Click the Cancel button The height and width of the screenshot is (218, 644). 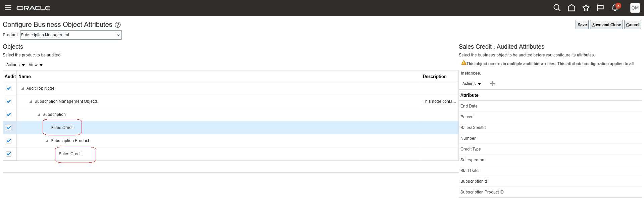(x=633, y=25)
